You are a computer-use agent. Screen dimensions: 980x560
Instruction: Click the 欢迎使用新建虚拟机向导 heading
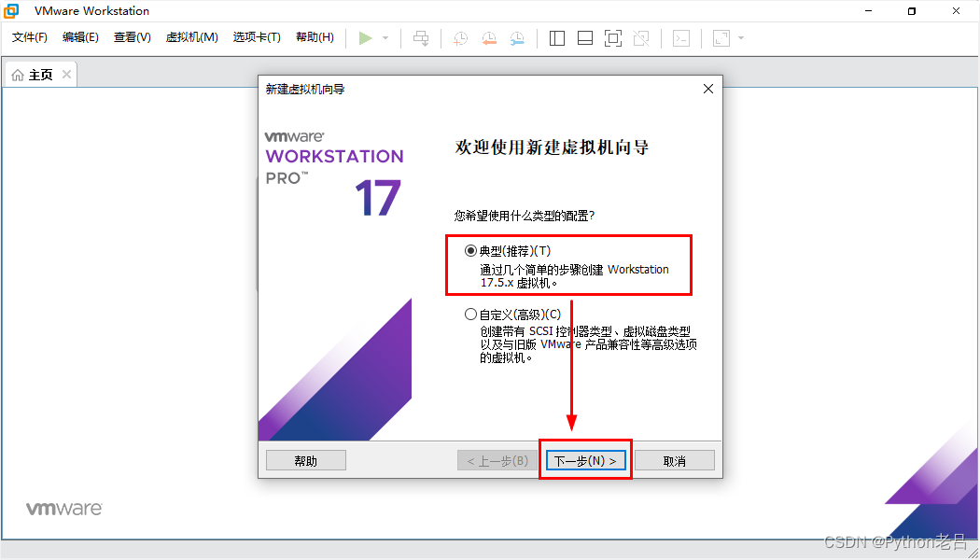tap(552, 148)
